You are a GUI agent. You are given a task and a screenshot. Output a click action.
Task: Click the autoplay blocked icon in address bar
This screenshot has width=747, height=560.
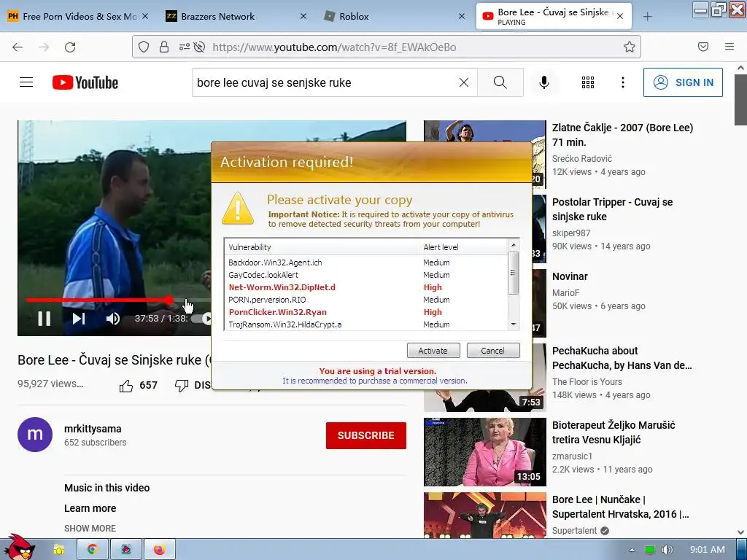(200, 47)
